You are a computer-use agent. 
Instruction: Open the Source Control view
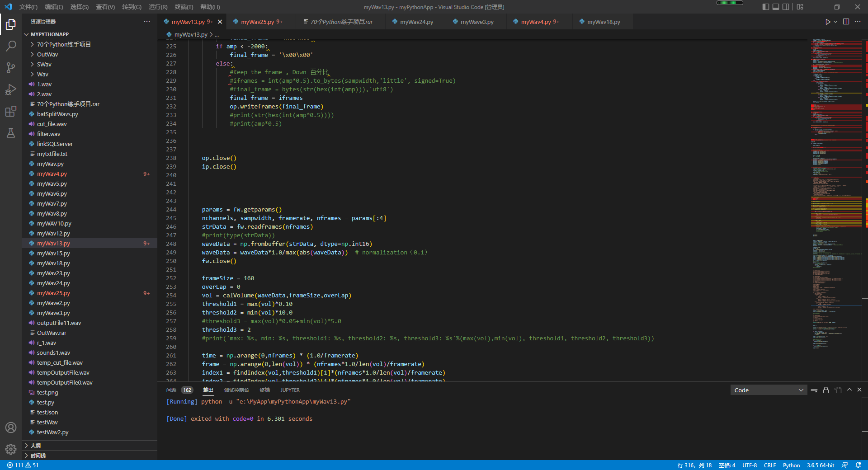point(11,68)
